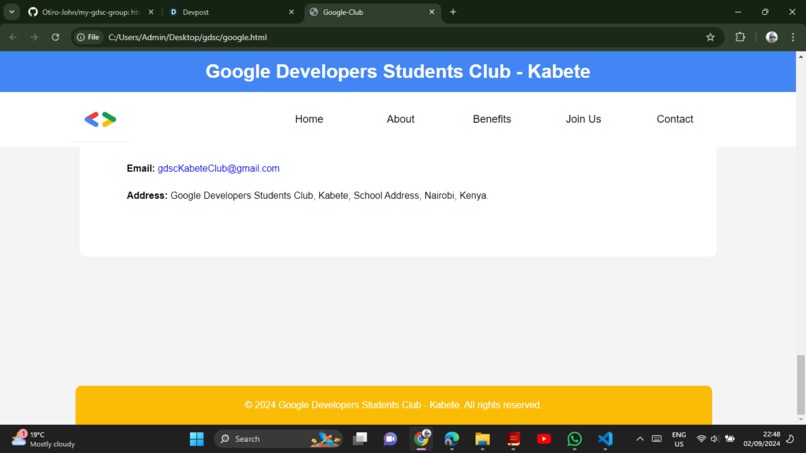Open Task View on the taskbar

pos(360,439)
